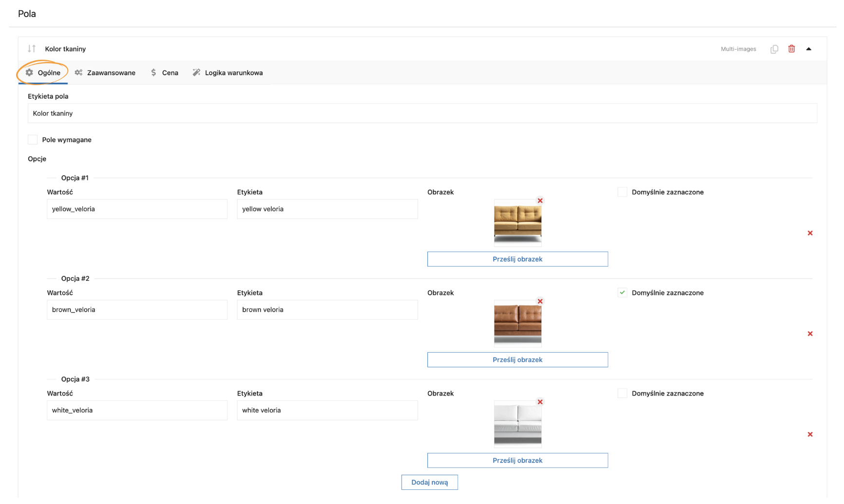Screen dimensions: 844x504
Task: Click the drag-sort arrows icon beside Kolor tkaniny
Action: pos(32,49)
